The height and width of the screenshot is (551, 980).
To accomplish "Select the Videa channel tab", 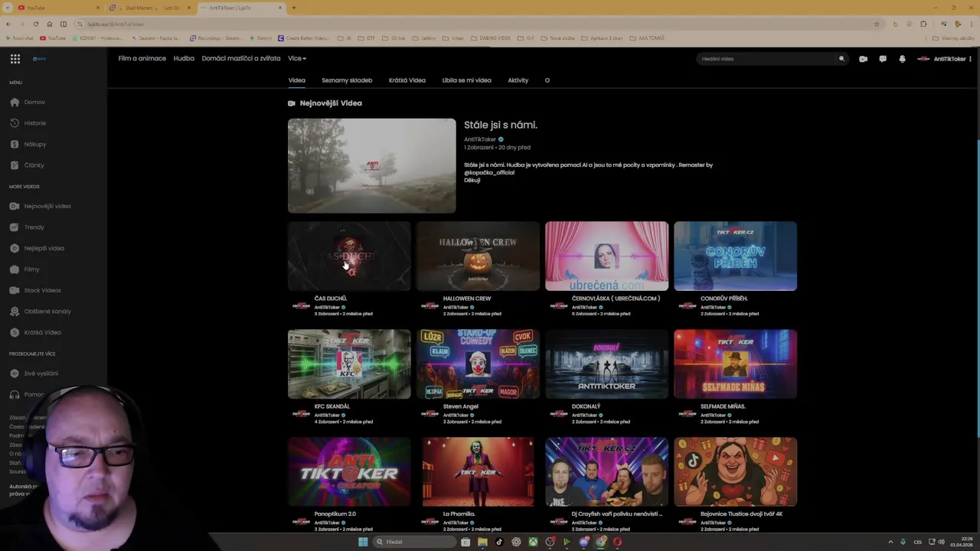I will click(296, 80).
